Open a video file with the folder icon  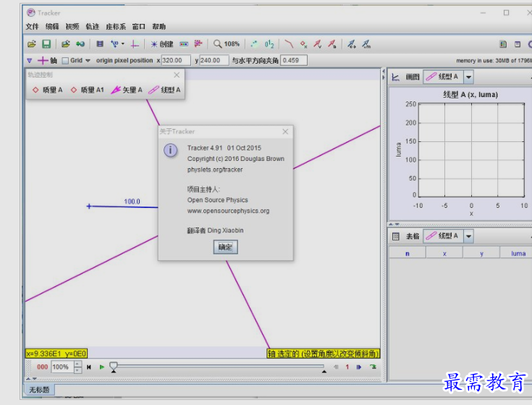[32, 43]
